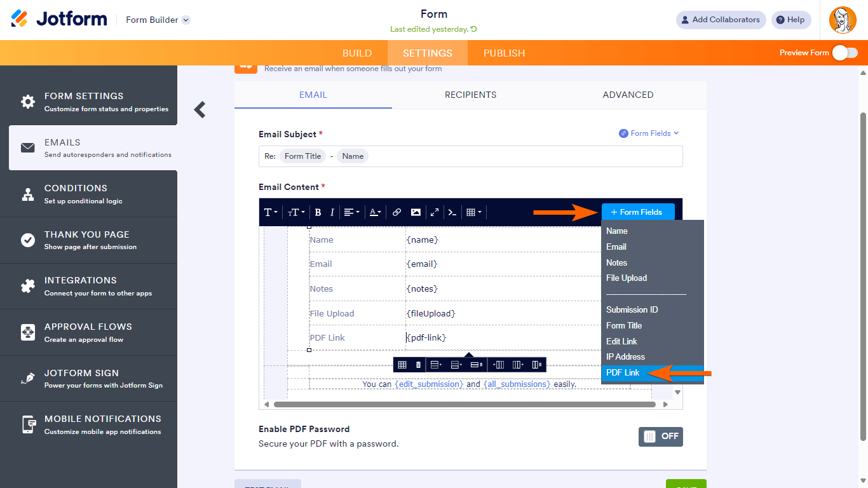
Task: Switch to the SETTINGS tab
Action: (x=428, y=53)
